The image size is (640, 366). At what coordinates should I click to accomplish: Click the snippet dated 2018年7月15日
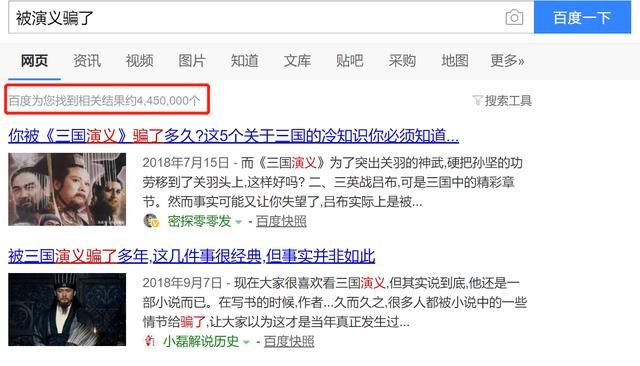pos(332,182)
